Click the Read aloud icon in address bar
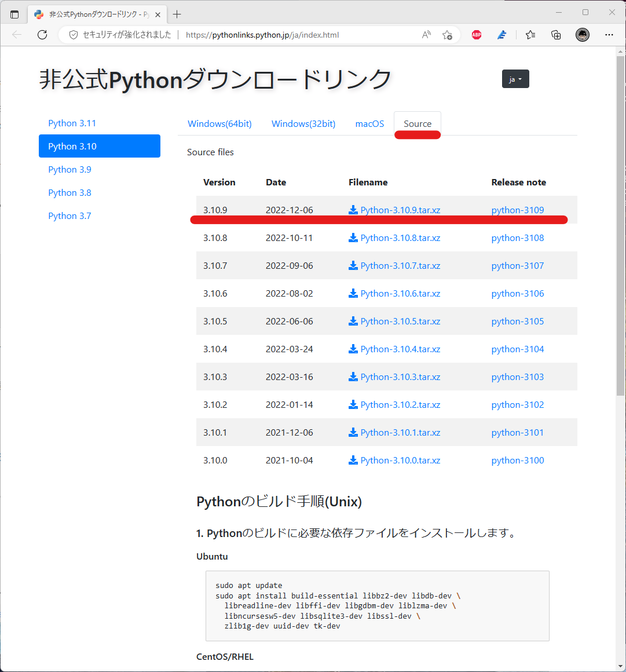This screenshot has height=672, width=626. (426, 34)
